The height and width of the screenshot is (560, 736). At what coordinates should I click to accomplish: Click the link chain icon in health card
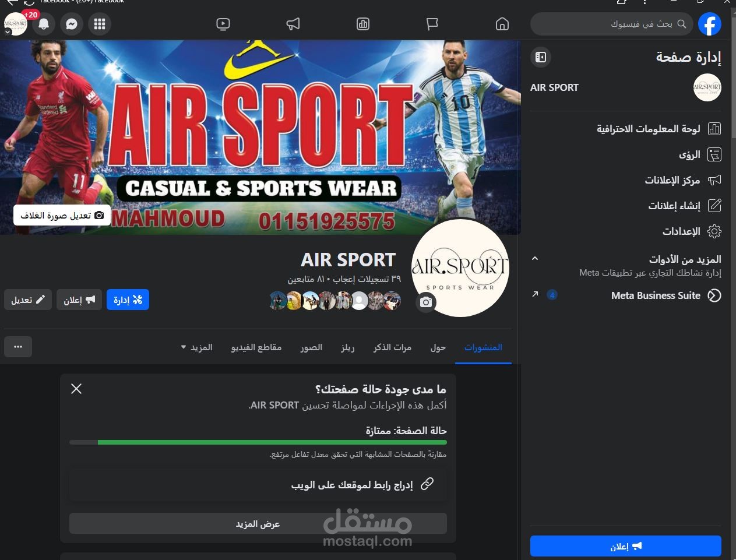point(427,484)
